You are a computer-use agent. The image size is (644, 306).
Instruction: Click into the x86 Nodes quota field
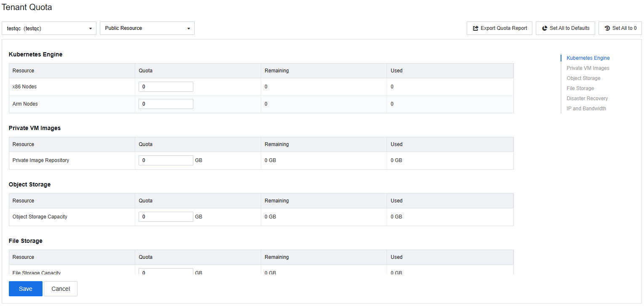[166, 87]
